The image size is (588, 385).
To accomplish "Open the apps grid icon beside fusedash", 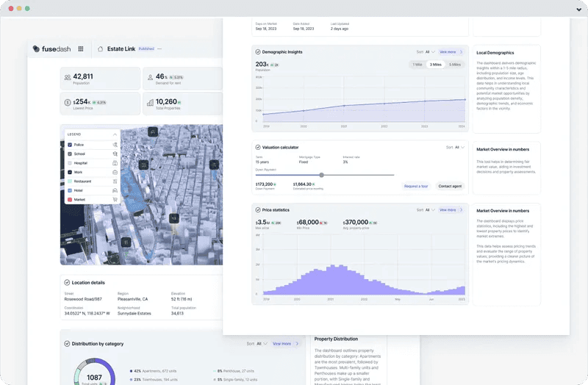I will tap(80, 49).
